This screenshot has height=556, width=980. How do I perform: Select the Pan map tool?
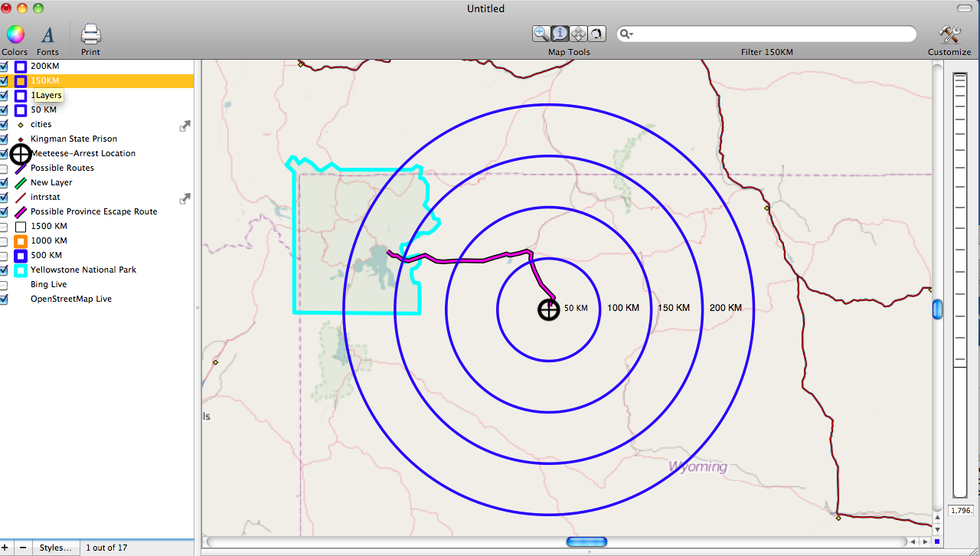point(579,34)
